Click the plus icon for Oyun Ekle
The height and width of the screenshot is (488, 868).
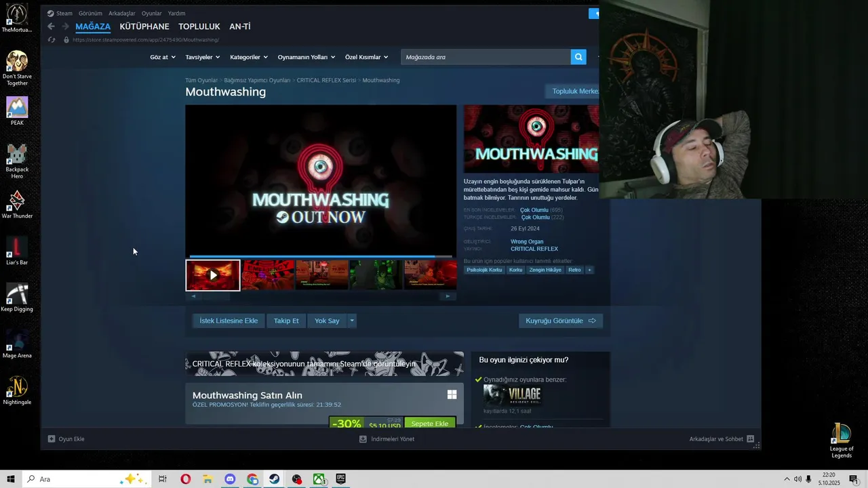(52, 439)
